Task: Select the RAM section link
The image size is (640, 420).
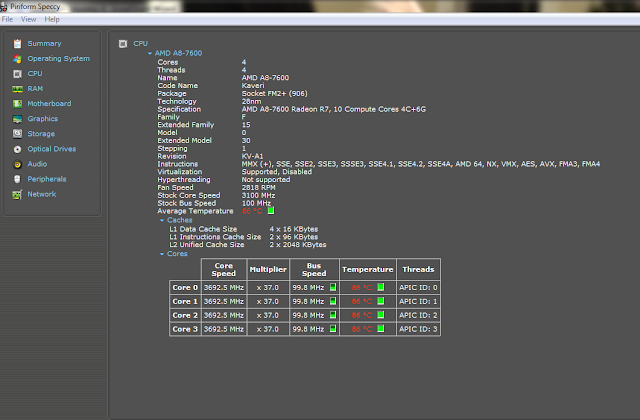Action: pyautogui.click(x=35, y=89)
